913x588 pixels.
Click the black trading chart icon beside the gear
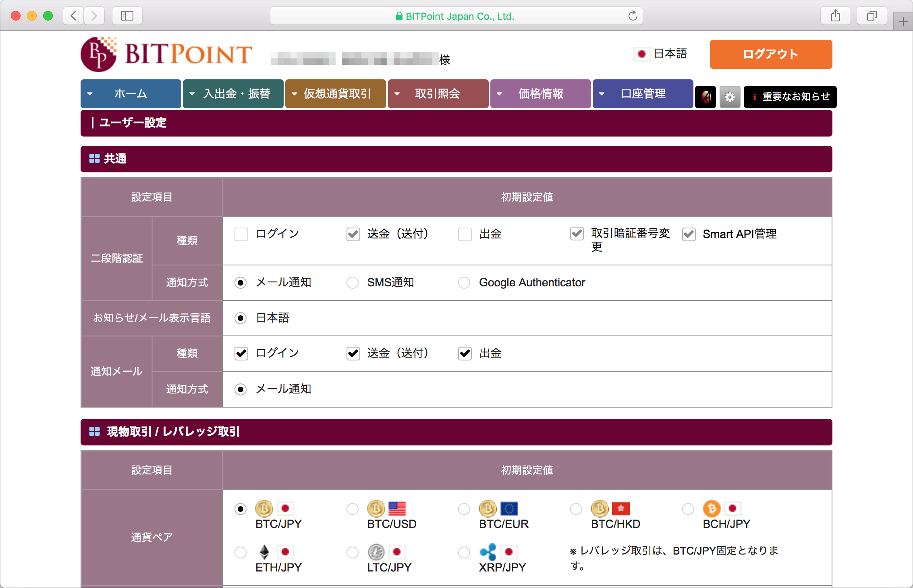click(705, 97)
